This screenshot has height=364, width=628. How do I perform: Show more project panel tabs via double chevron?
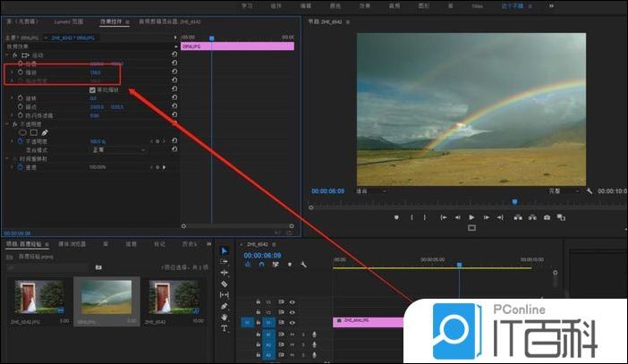coord(208,243)
